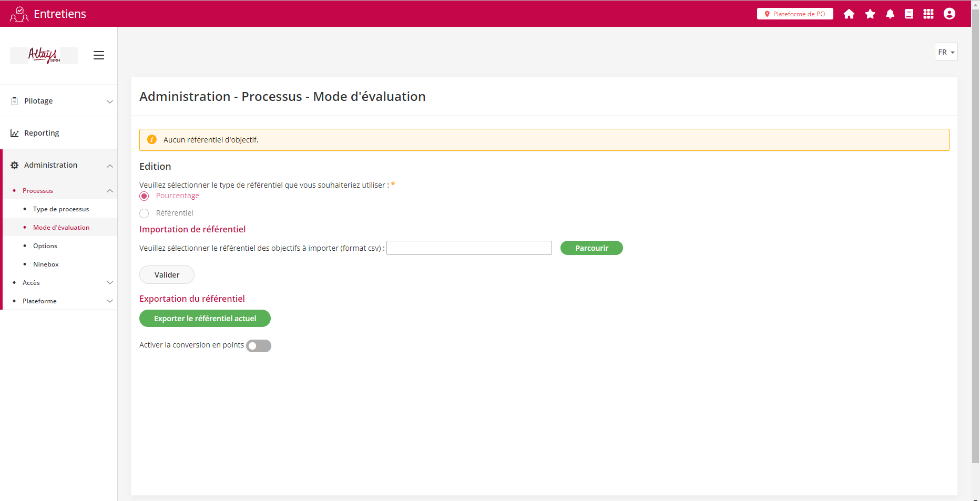The height and width of the screenshot is (501, 980).
Task: Click the home icon in header
Action: pos(849,14)
